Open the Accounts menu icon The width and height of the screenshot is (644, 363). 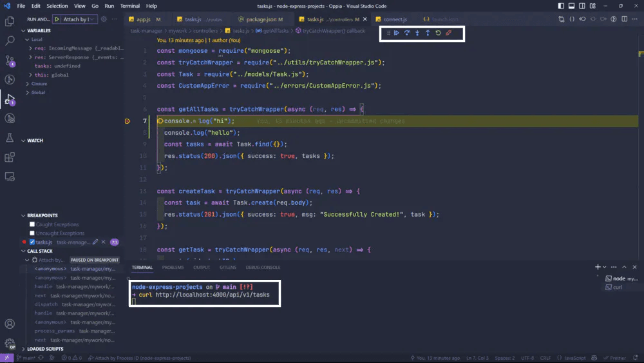pos(10,324)
